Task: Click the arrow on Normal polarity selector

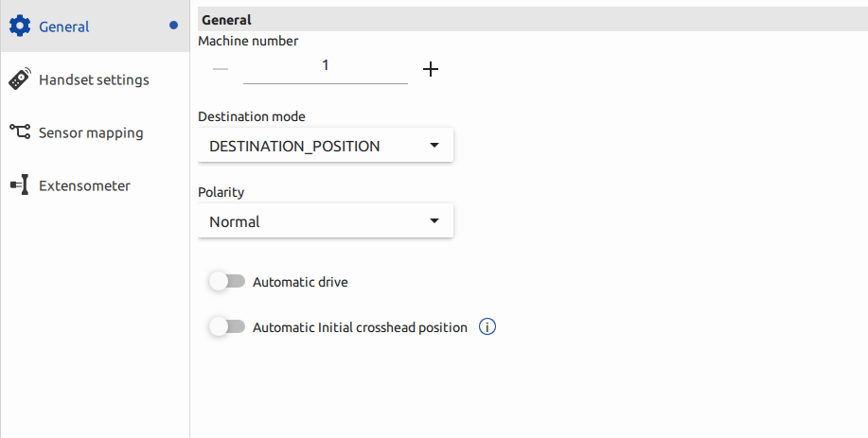Action: [x=434, y=221]
